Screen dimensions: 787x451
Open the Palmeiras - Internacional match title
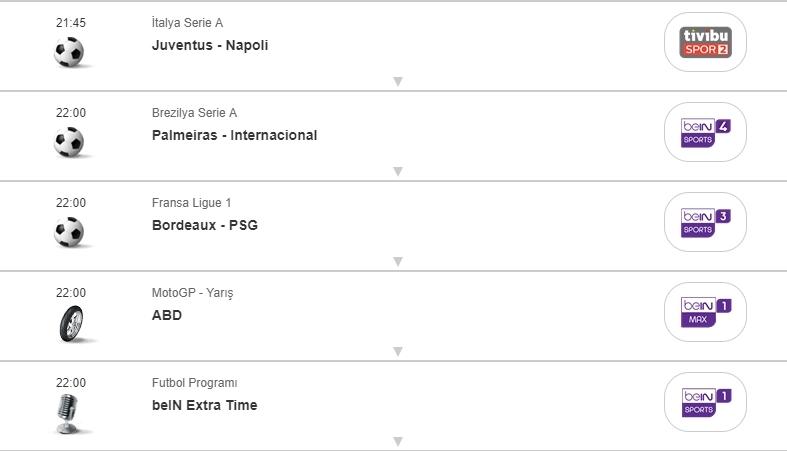click(x=234, y=135)
